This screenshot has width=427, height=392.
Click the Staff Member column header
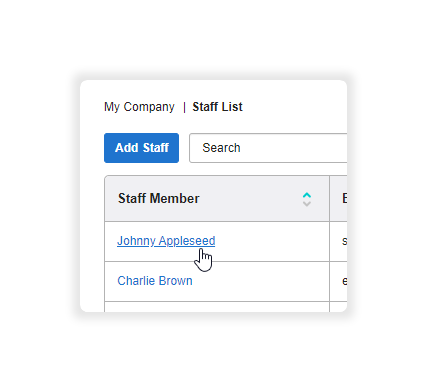click(x=217, y=198)
